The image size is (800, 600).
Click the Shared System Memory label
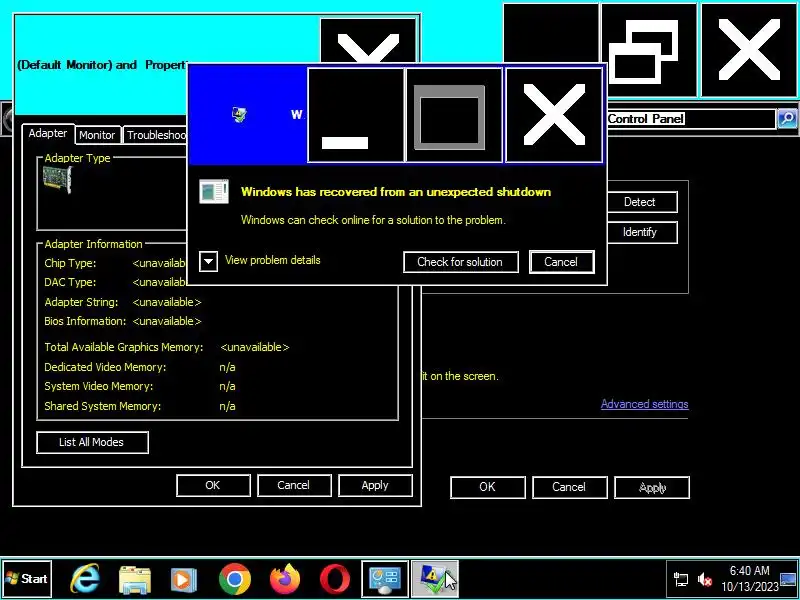pos(103,407)
